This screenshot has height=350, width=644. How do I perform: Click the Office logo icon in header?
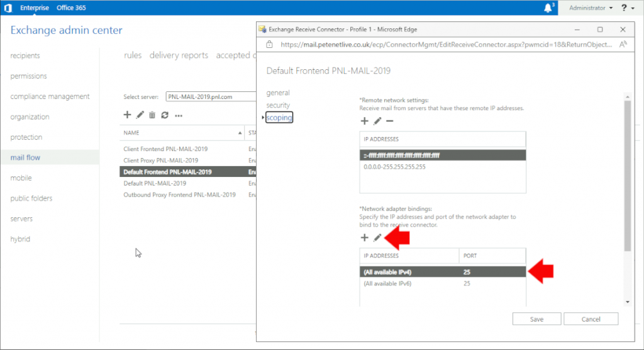tap(8, 8)
